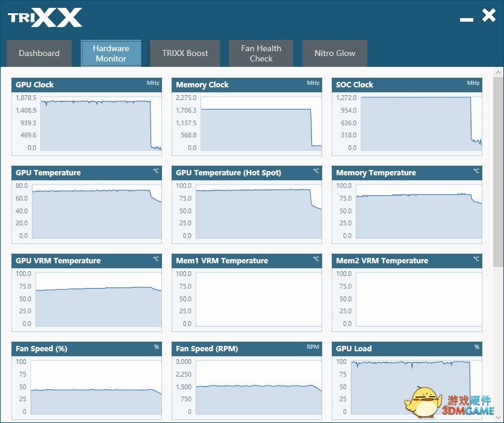Click the Mem2 VRM Temperature title
The height and width of the screenshot is (423, 504).
coord(382,260)
